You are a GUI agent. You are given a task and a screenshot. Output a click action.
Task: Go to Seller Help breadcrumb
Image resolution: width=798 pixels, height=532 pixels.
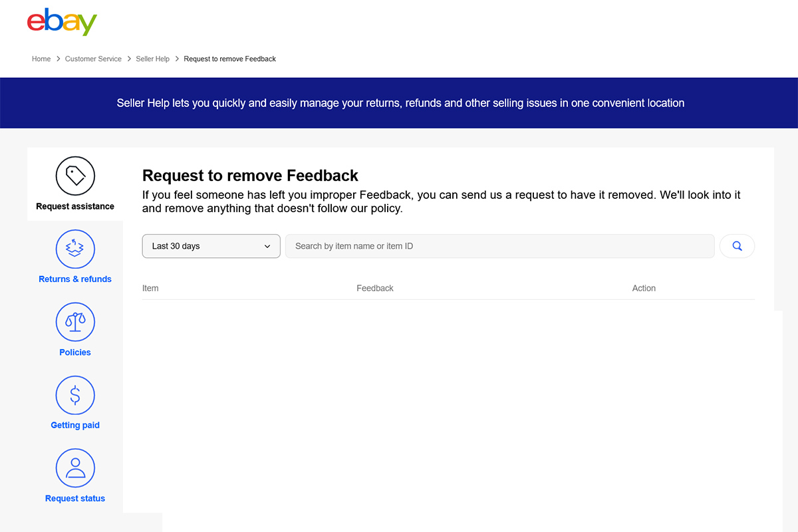click(x=152, y=59)
